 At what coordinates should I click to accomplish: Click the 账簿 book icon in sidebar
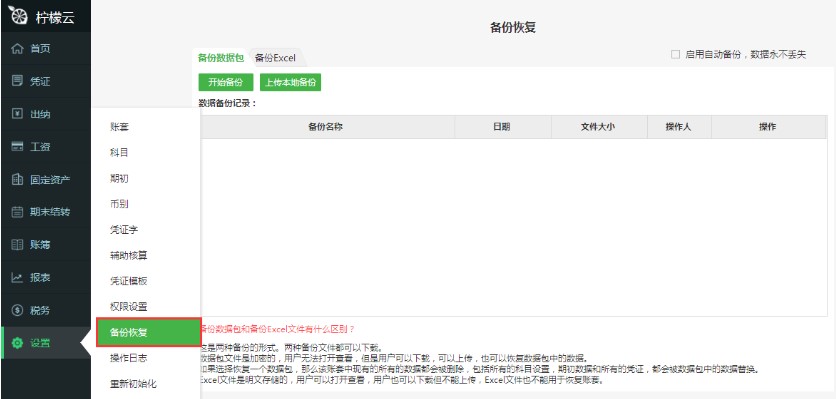[17, 245]
